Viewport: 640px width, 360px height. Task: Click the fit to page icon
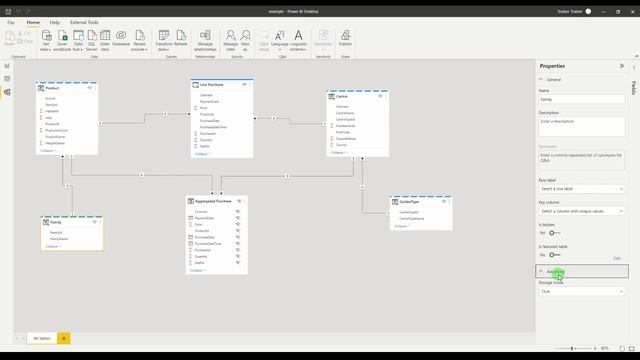pos(632,349)
